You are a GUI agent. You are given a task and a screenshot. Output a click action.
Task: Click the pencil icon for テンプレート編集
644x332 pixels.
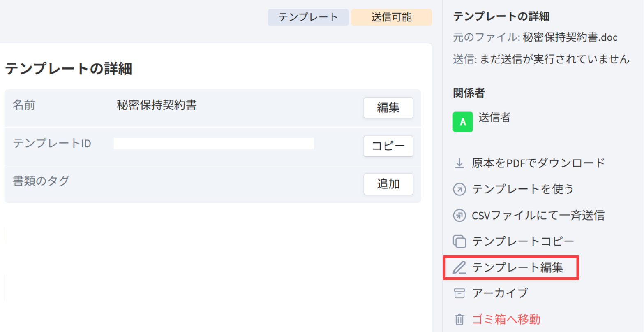[459, 268]
